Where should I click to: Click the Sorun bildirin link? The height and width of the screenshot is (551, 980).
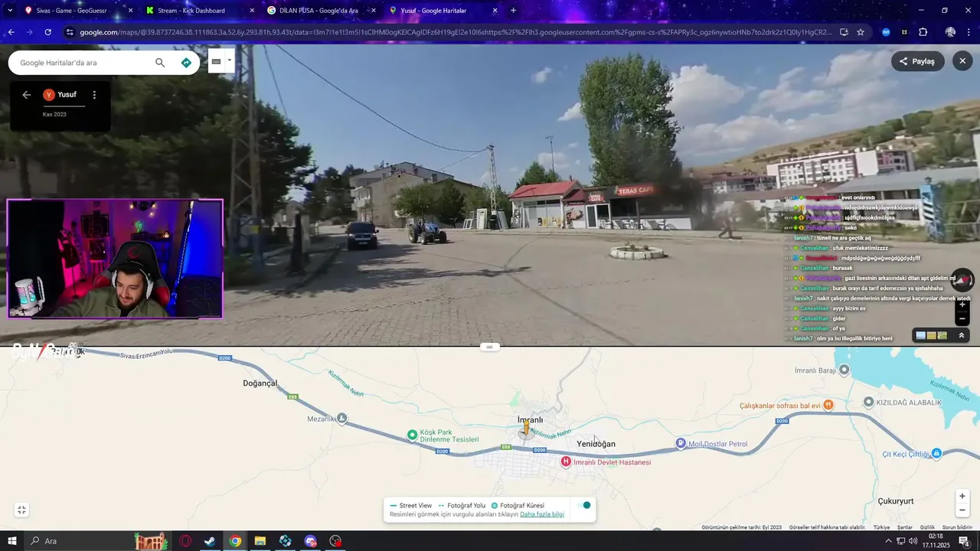[x=957, y=527]
